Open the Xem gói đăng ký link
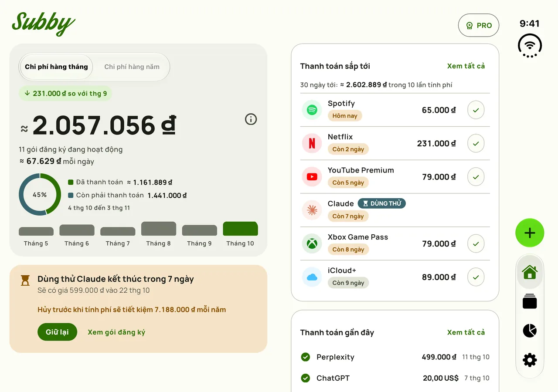This screenshot has height=392, width=558. coord(116,332)
